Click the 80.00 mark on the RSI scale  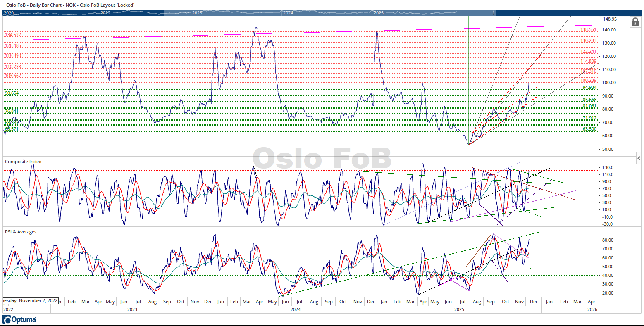coord(608,240)
